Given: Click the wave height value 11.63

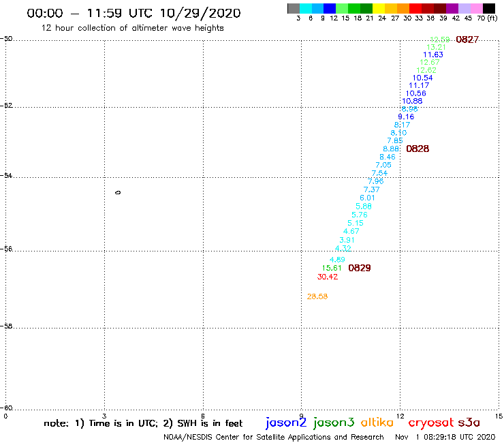Looking at the screenshot, I should click(433, 55).
